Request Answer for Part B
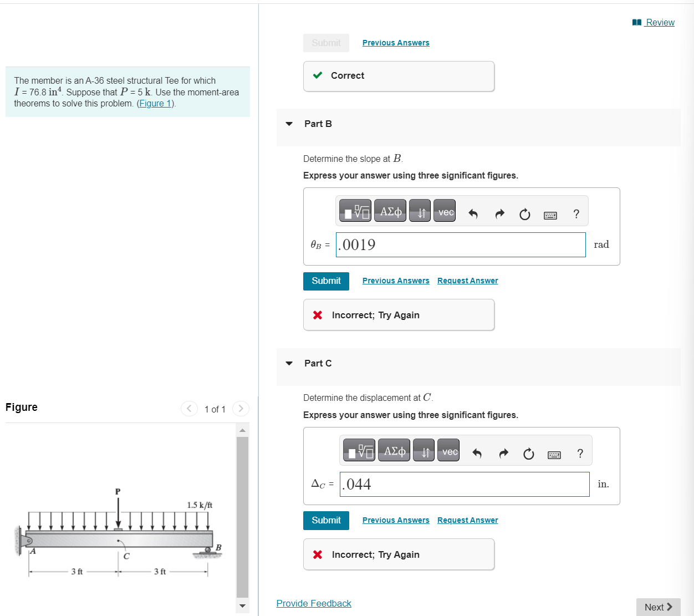694x616 pixels. point(467,281)
